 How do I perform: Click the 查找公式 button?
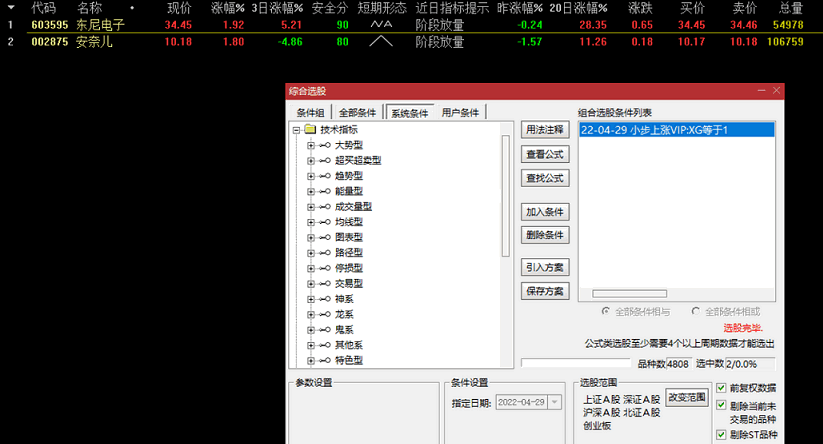545,178
